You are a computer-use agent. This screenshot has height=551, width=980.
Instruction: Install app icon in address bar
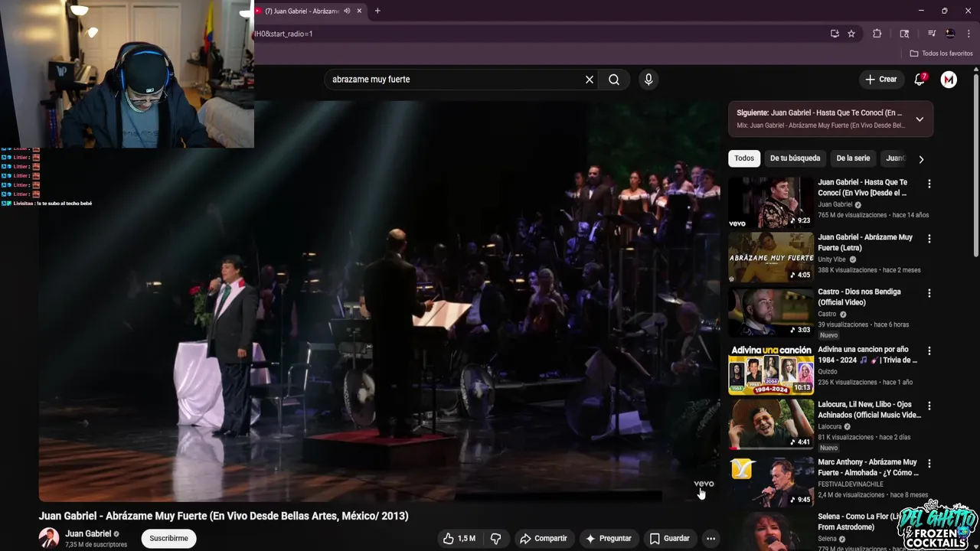tap(835, 34)
